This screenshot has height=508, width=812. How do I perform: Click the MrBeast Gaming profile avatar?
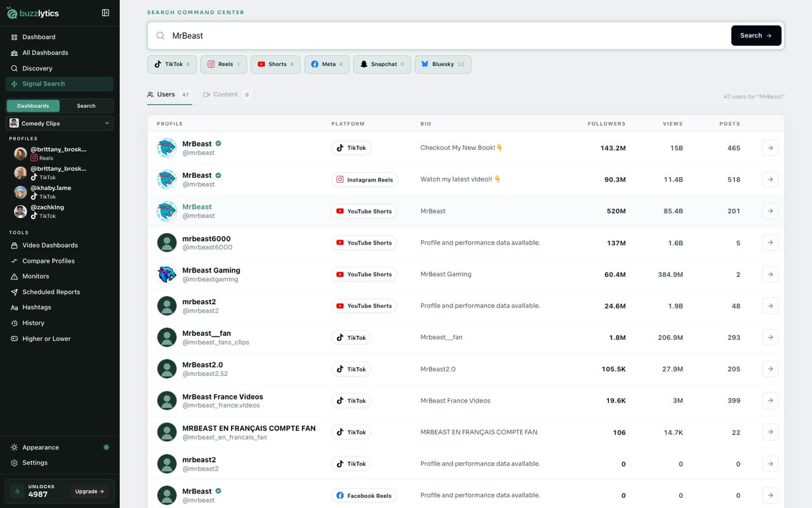(x=167, y=274)
